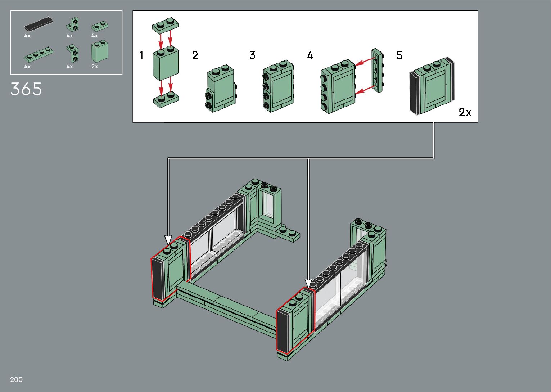The image size is (551, 392).
Task: Select the side plate being attached in sub-step 4
Action: tap(377, 68)
